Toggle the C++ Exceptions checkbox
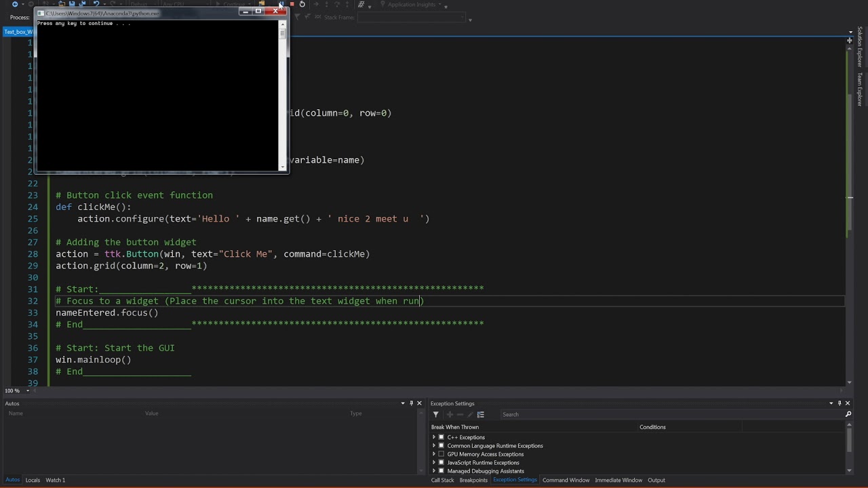Image resolution: width=868 pixels, height=488 pixels. 441,437
